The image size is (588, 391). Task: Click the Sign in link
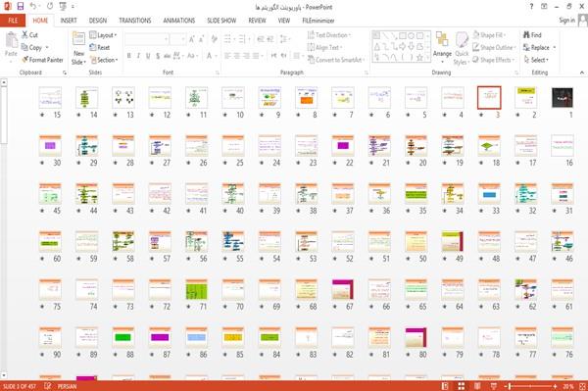[566, 21]
